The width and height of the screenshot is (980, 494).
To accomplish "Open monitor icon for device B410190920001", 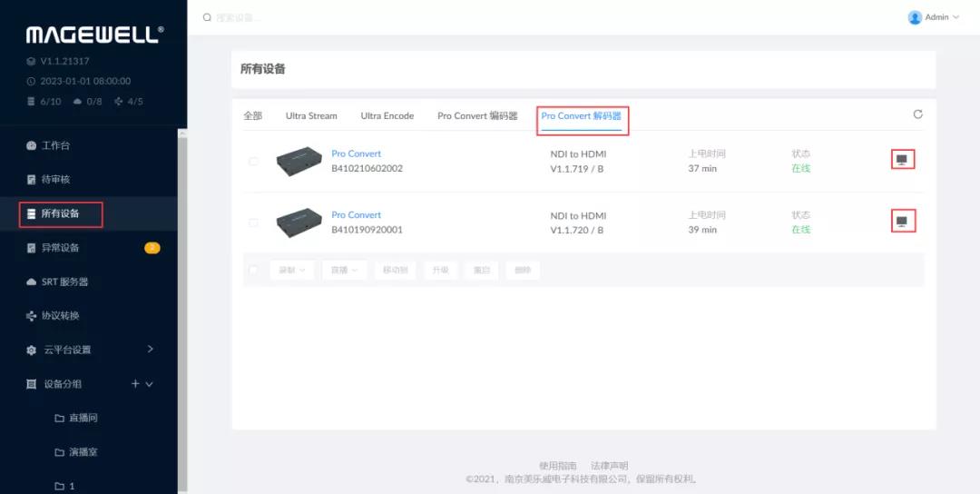I will (x=901, y=222).
